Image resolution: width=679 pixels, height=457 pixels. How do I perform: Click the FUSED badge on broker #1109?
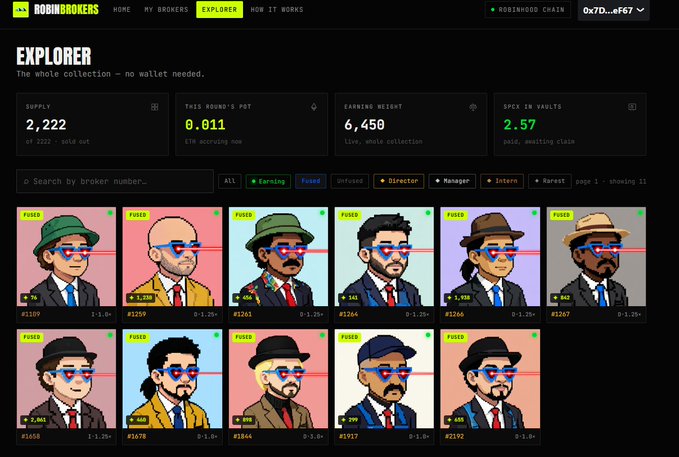[x=32, y=215]
